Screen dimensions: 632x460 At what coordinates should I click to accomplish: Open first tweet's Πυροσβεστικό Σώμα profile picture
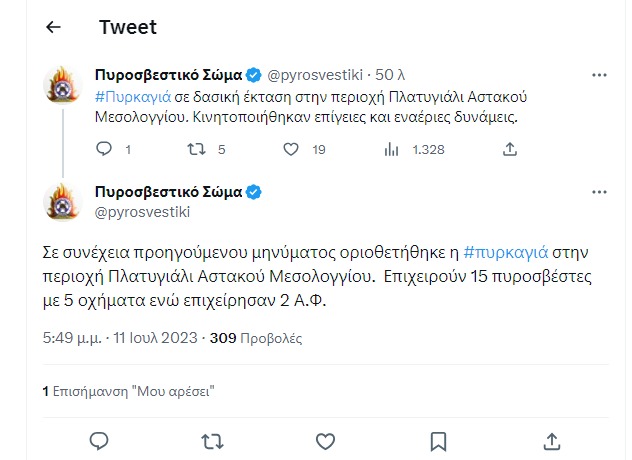coord(63,87)
